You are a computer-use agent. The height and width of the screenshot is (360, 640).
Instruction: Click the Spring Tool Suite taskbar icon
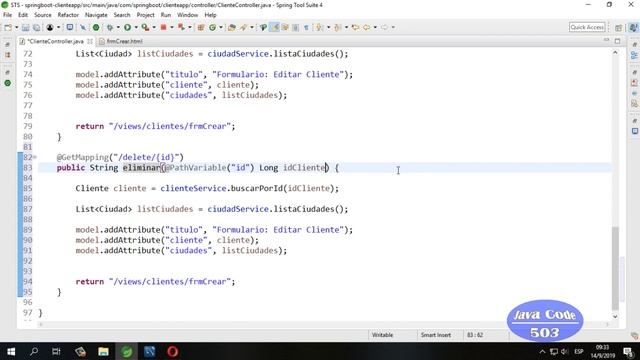click(x=127, y=351)
